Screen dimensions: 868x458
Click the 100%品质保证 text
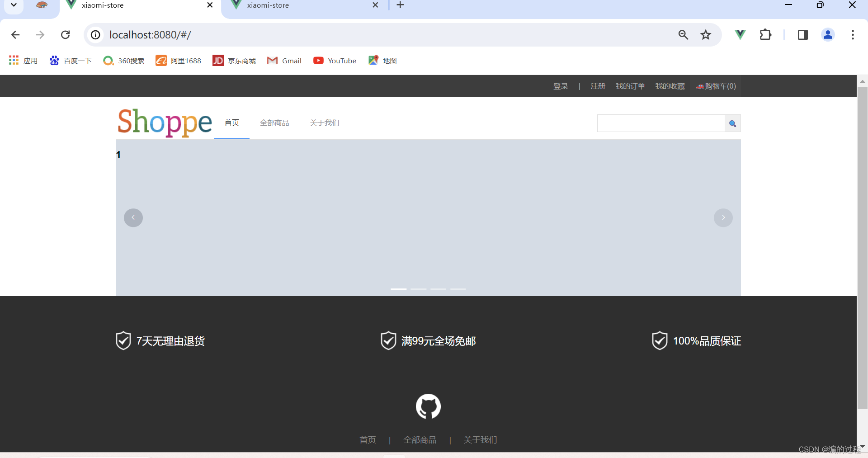[x=707, y=341]
